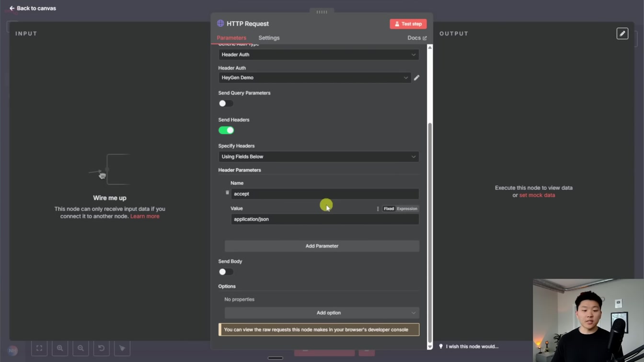Click Add Parameter button
This screenshot has height=362, width=644.
322,246
